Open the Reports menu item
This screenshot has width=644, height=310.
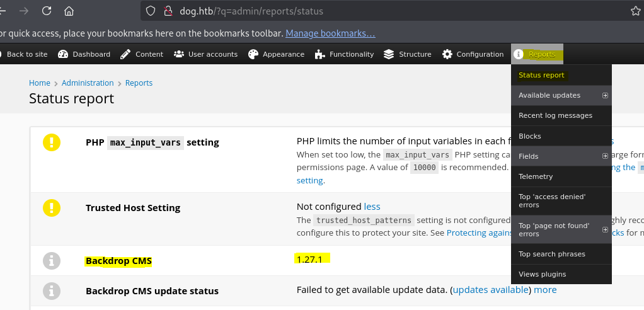(538, 54)
